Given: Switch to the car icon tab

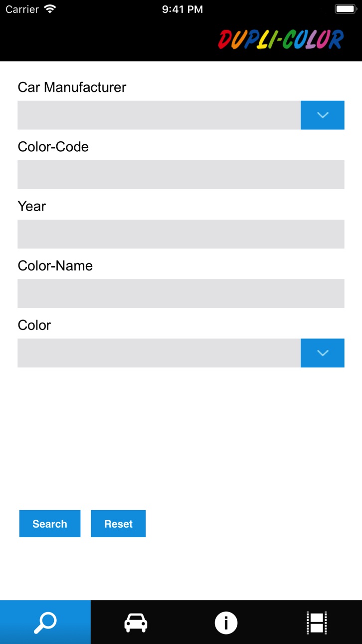Looking at the screenshot, I should coord(136,622).
